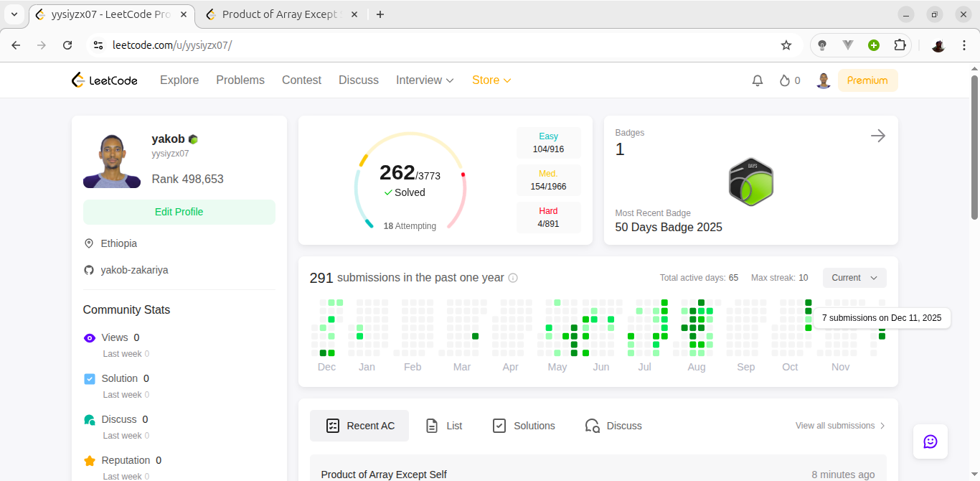Click the streak flame icon
Image resolution: width=980 pixels, height=481 pixels.
785,80
